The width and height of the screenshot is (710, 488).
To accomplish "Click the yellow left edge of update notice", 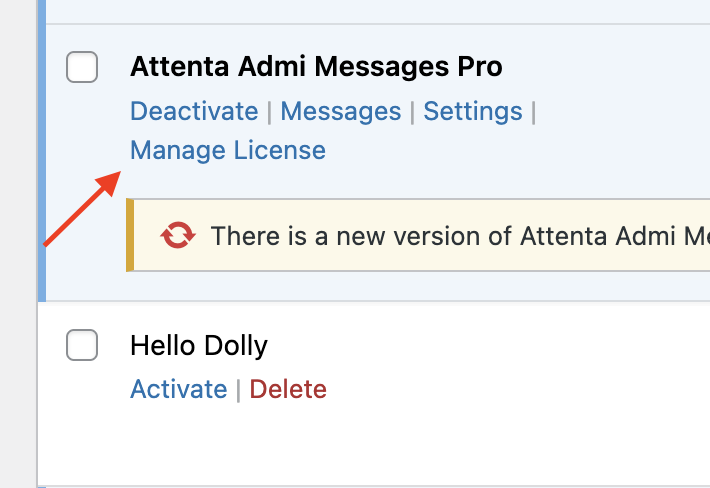I will (130, 235).
